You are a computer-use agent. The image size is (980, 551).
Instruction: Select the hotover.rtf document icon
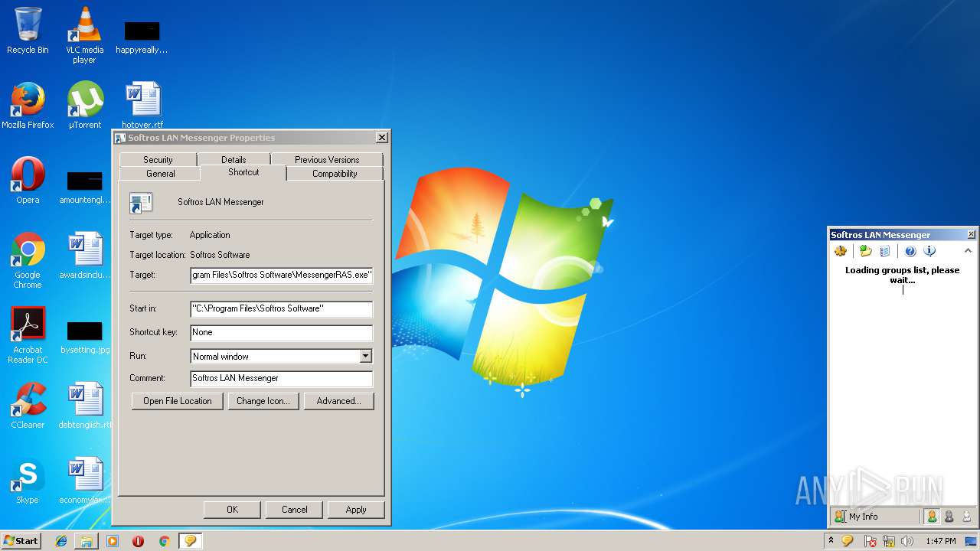142,106
